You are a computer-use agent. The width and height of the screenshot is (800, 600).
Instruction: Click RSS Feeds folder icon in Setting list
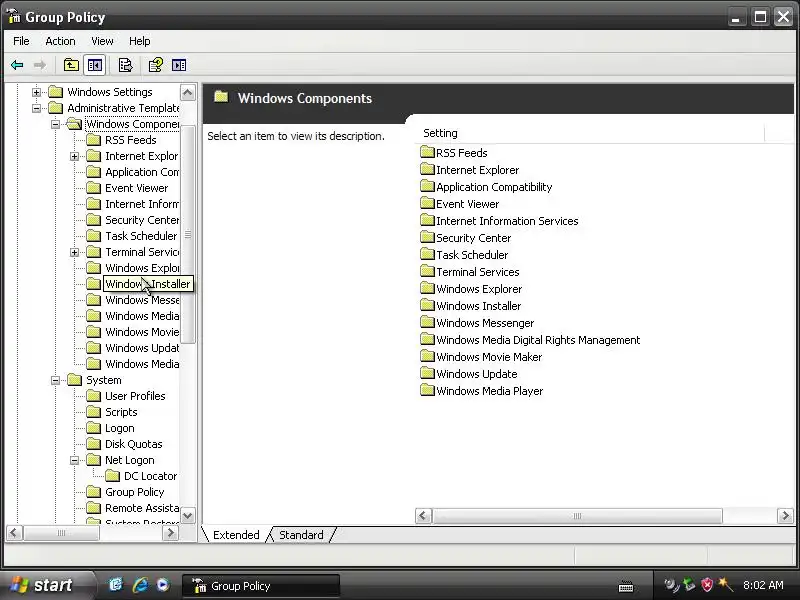(427, 152)
